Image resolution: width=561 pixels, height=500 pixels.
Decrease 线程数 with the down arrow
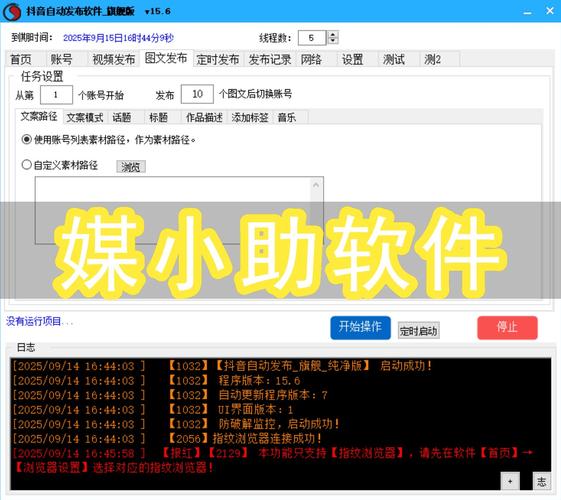point(333,41)
